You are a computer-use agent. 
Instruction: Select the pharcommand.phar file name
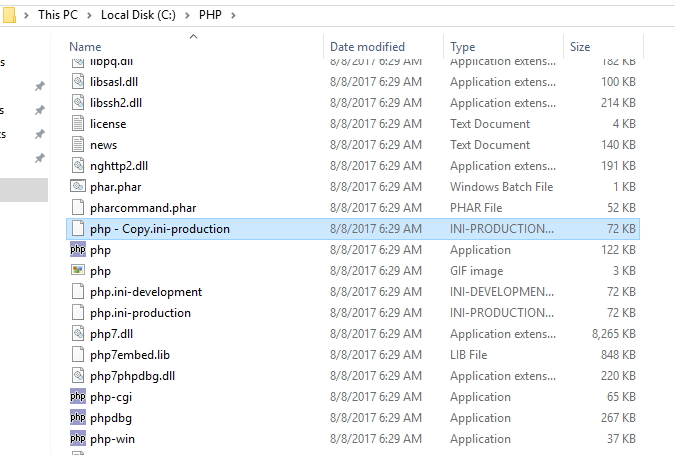pos(143,208)
